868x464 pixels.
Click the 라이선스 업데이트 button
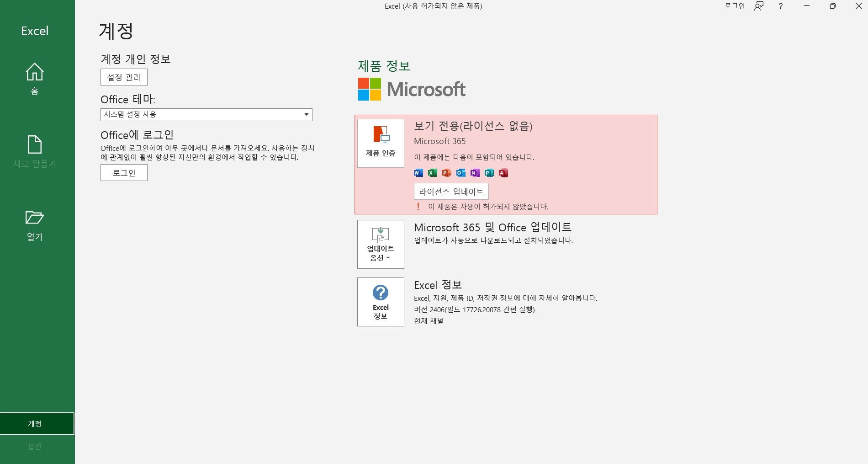point(451,192)
